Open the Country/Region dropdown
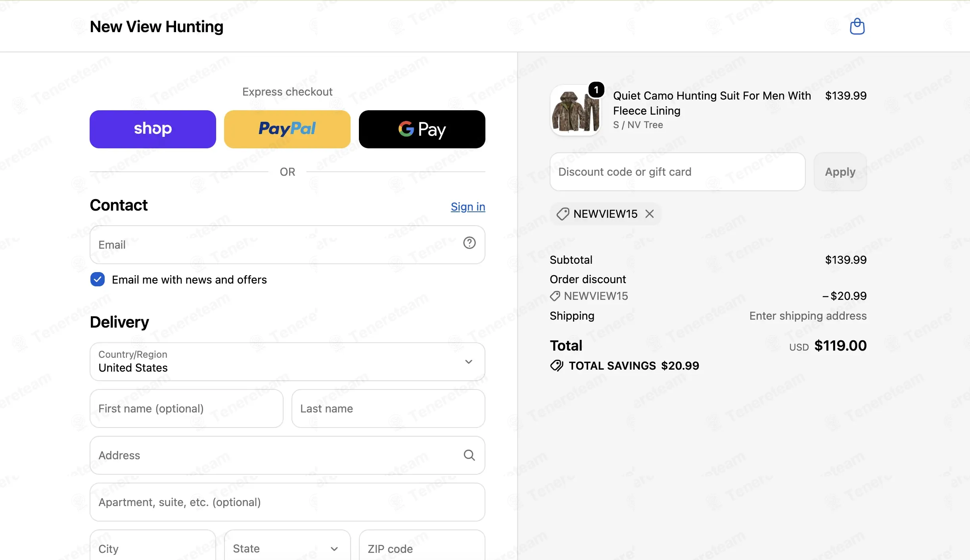 [287, 362]
